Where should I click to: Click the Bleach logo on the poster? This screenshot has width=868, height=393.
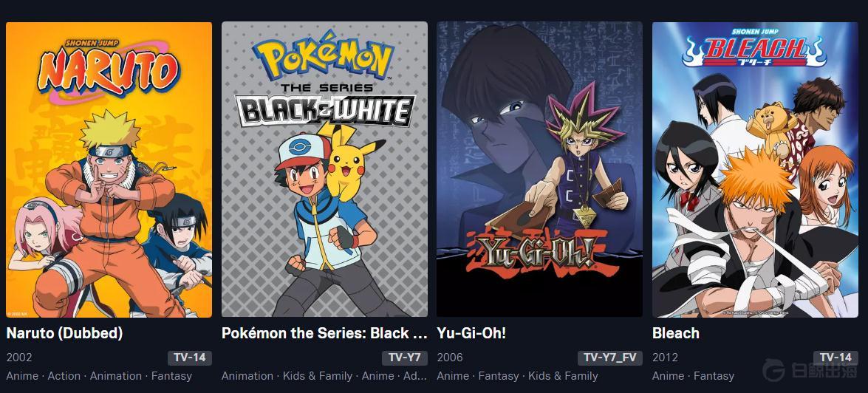(754, 52)
